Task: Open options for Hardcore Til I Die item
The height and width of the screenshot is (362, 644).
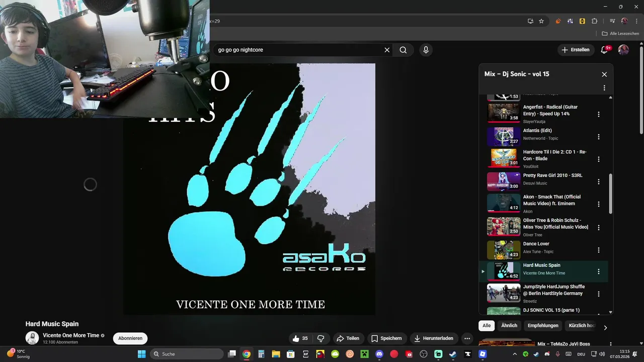Action: [599, 159]
